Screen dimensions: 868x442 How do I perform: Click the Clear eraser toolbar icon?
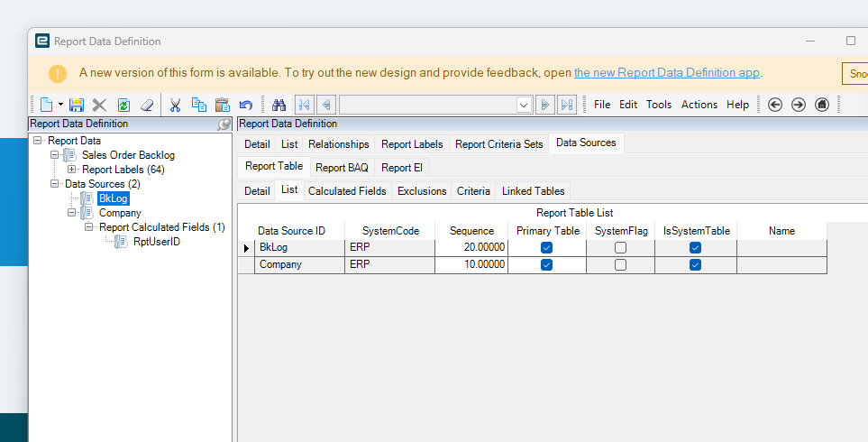(147, 105)
